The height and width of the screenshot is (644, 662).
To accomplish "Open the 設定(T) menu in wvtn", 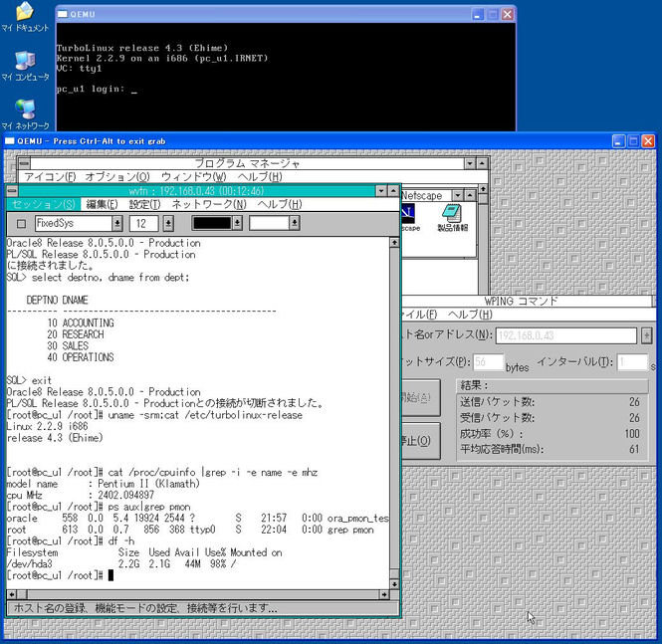I will pos(144,205).
